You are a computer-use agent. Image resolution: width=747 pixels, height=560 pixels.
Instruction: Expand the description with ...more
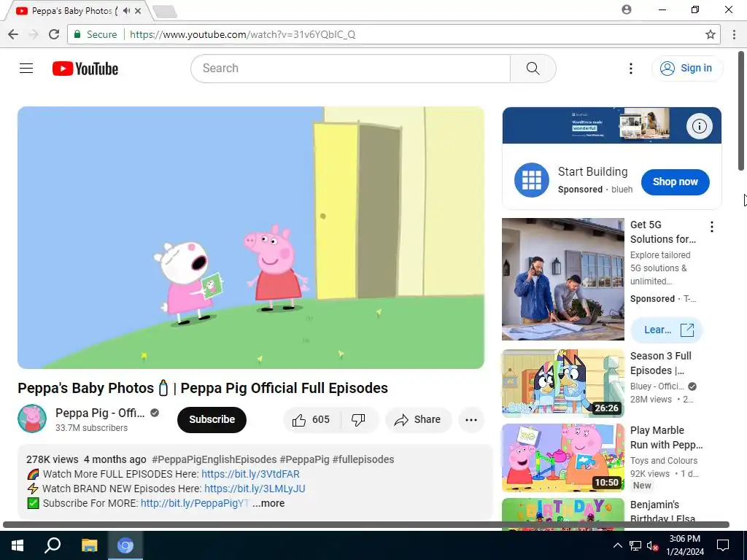click(x=268, y=503)
